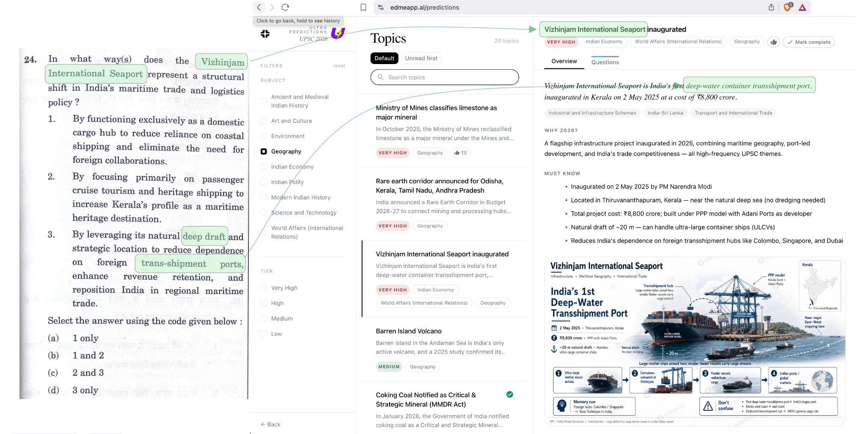Image resolution: width=868 pixels, height=434 pixels.
Task: Enable the Very High tier checkbox
Action: [x=264, y=288]
